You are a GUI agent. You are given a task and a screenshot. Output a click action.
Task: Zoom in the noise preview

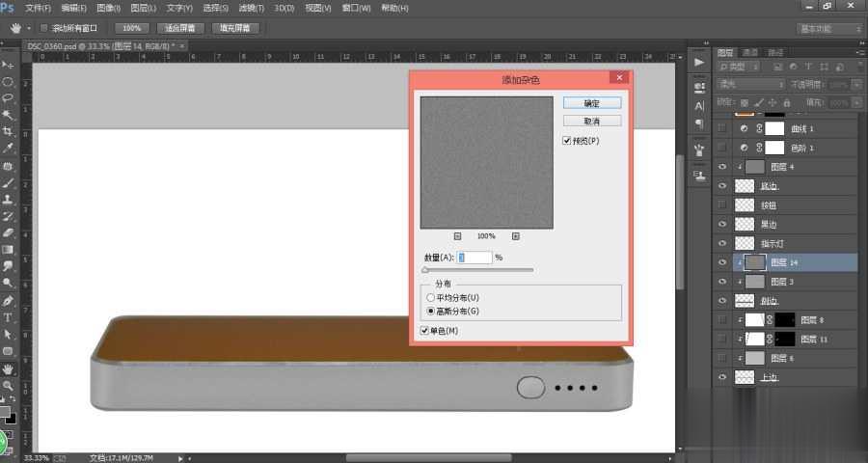515,236
